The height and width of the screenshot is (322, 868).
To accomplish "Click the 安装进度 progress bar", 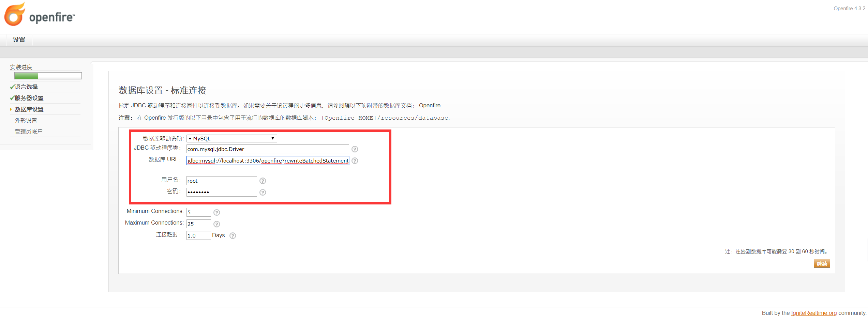I will (x=48, y=76).
